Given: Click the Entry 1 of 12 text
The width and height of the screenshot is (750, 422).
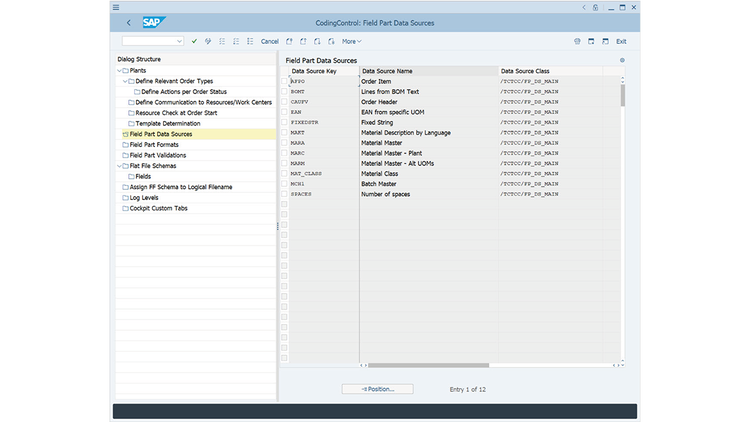Looking at the screenshot, I should click(x=467, y=389).
